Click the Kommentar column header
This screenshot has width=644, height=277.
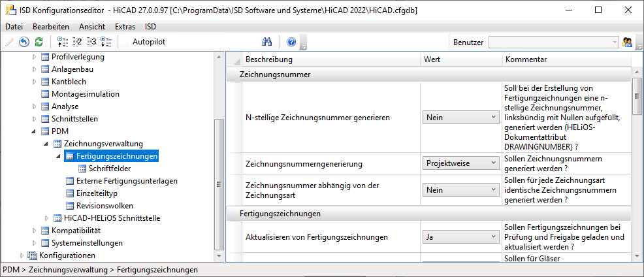[566, 59]
